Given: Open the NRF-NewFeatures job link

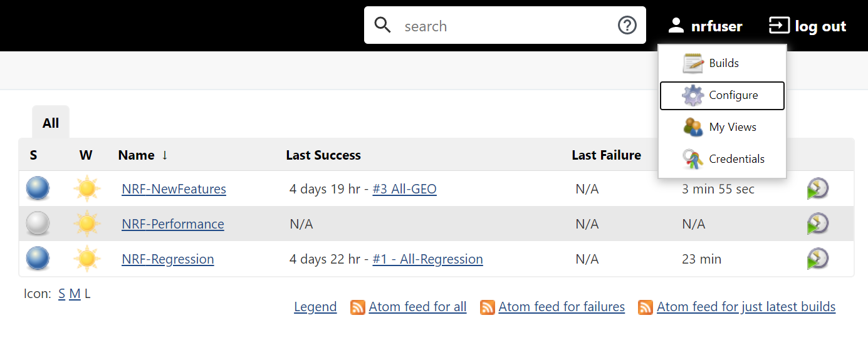Looking at the screenshot, I should [174, 189].
